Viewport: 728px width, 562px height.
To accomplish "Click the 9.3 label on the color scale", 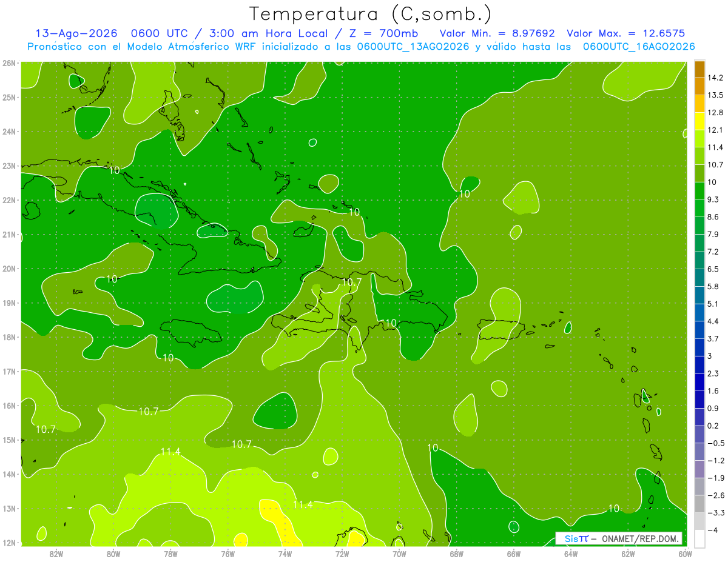I will (x=713, y=199).
